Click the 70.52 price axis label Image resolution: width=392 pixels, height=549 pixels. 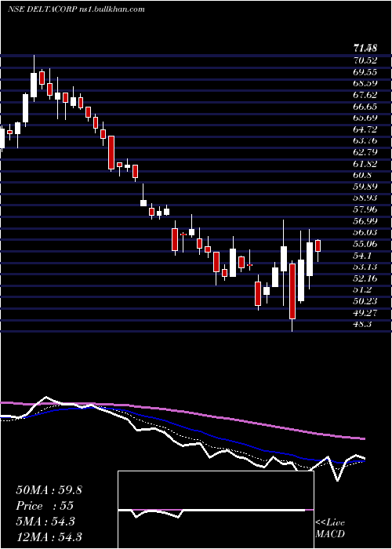[x=365, y=60]
